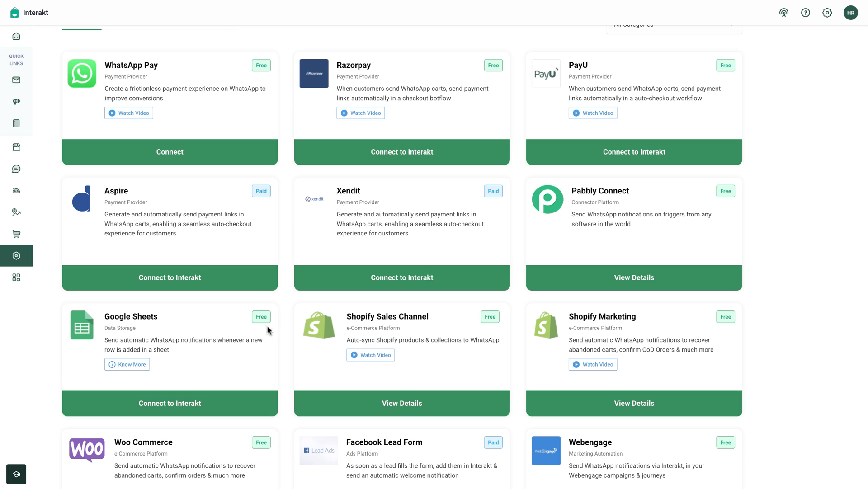Open the inbox envelope icon in sidebar
The image size is (868, 489).
(x=16, y=80)
